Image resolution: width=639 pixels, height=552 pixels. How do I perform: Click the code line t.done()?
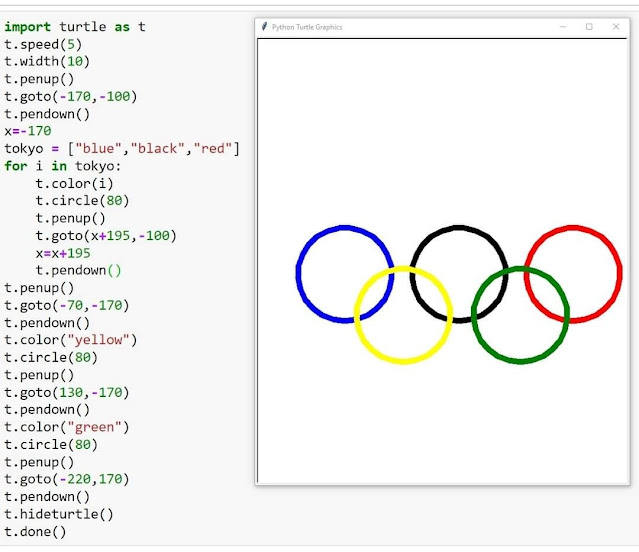[x=35, y=532]
